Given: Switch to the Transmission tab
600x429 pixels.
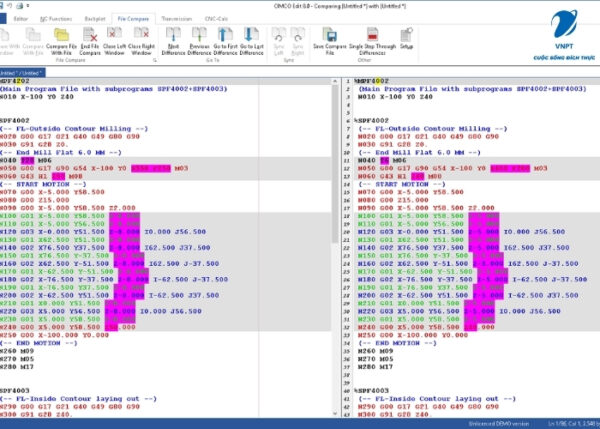Looking at the screenshot, I should [x=176, y=19].
